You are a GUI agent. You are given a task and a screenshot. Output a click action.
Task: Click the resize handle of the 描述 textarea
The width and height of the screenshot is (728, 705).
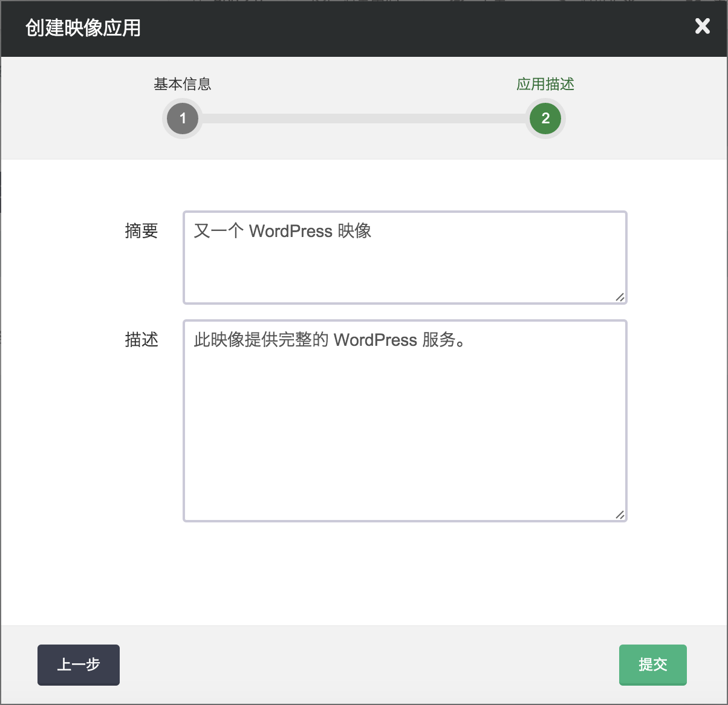point(620,515)
